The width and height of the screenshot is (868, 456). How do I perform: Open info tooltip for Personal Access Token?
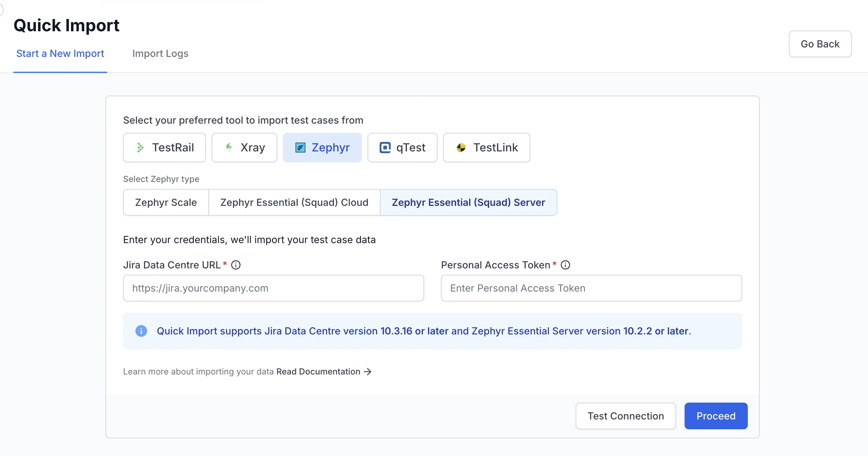point(565,265)
